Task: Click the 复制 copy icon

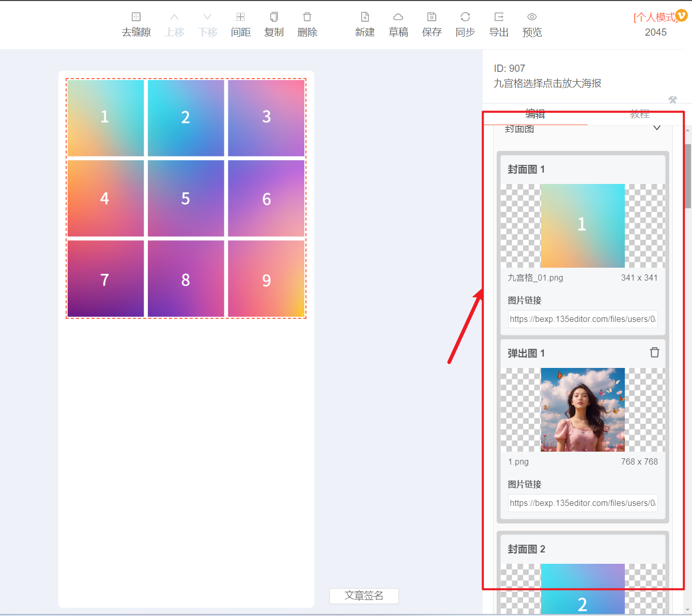Action: point(274,17)
